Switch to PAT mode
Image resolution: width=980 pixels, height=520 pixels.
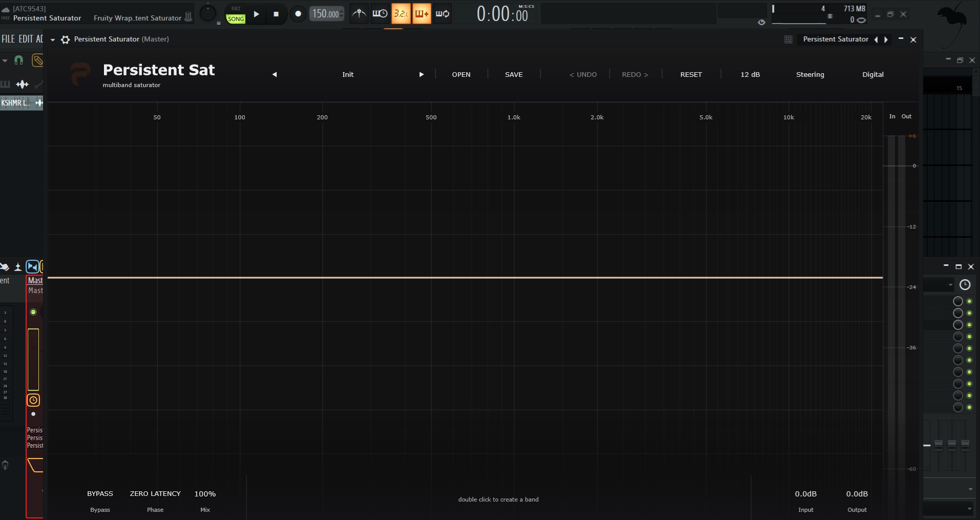[236, 9]
